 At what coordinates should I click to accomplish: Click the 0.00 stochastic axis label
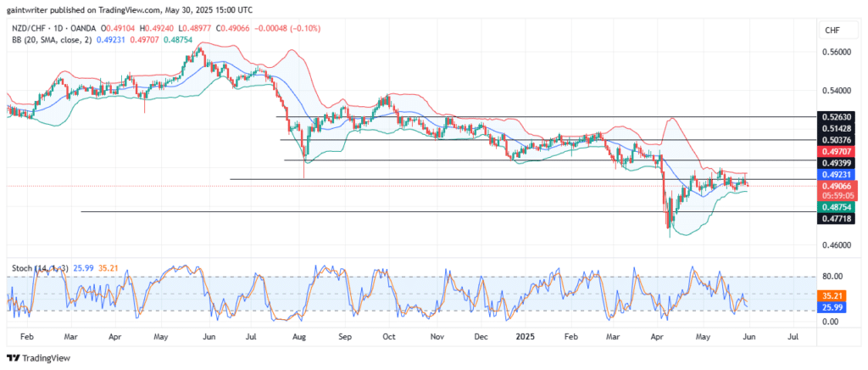[829, 322]
